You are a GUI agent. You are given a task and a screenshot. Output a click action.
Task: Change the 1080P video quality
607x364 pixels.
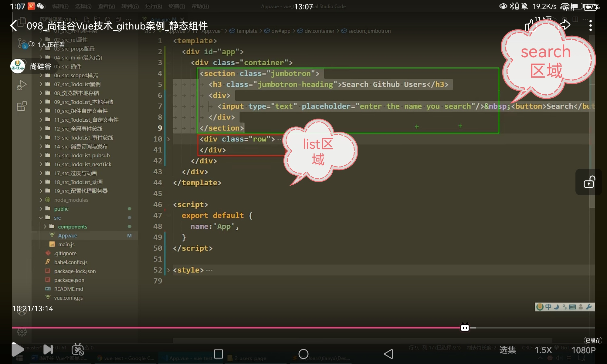click(583, 350)
